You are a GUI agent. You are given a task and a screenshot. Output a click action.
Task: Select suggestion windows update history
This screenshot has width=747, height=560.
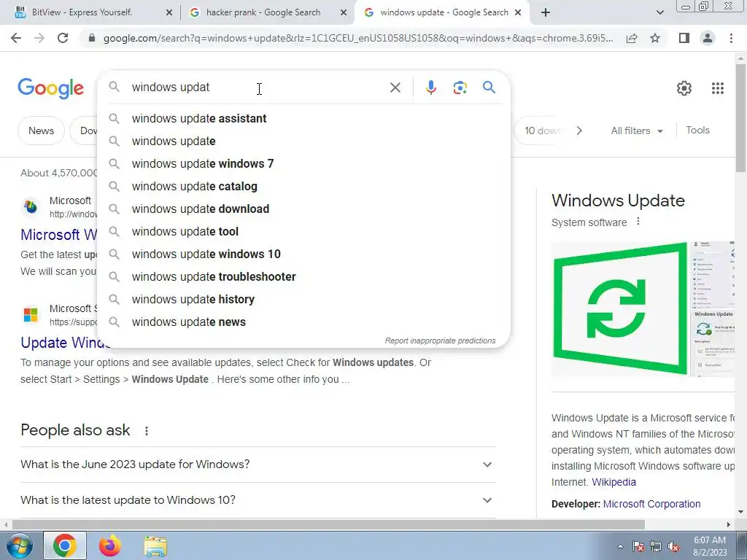point(303,300)
